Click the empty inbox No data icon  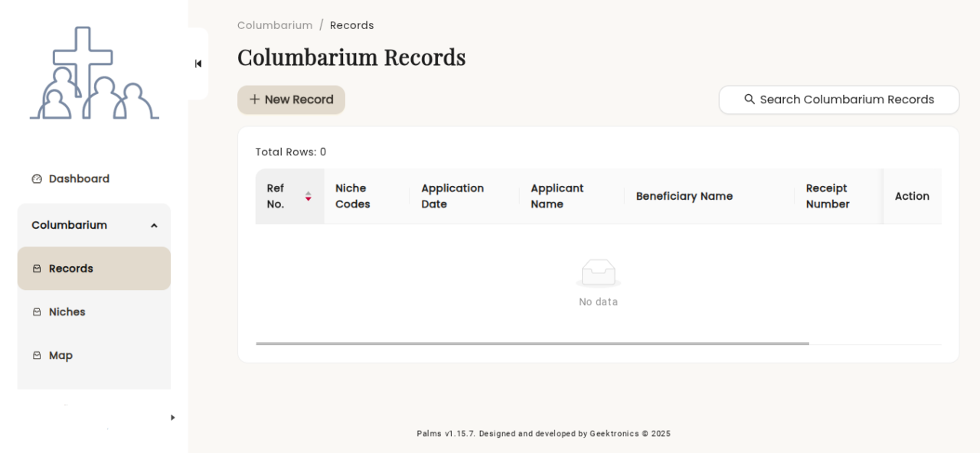(x=598, y=273)
